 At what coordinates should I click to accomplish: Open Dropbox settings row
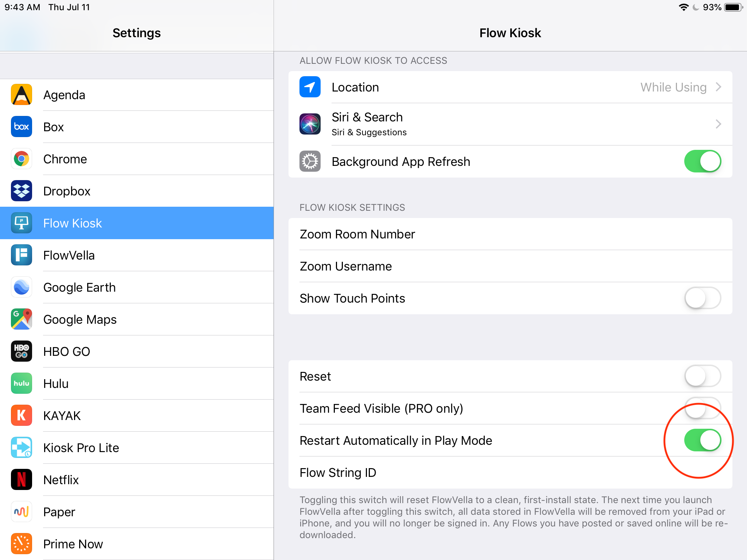tap(137, 191)
